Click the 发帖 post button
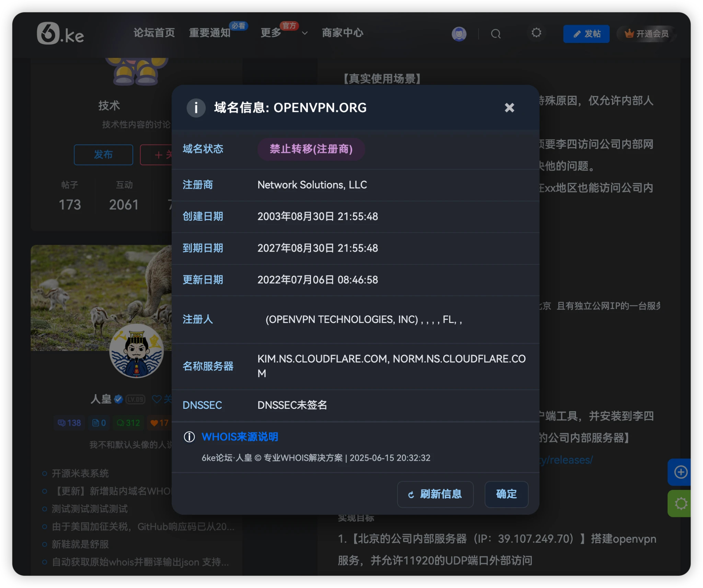This screenshot has height=588, width=703. (586, 34)
